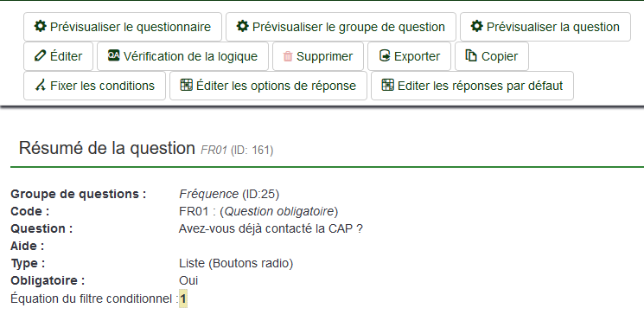Open Prévisualiser le questionnaire
Image resolution: width=644 pixels, height=321 pixels.
(123, 27)
